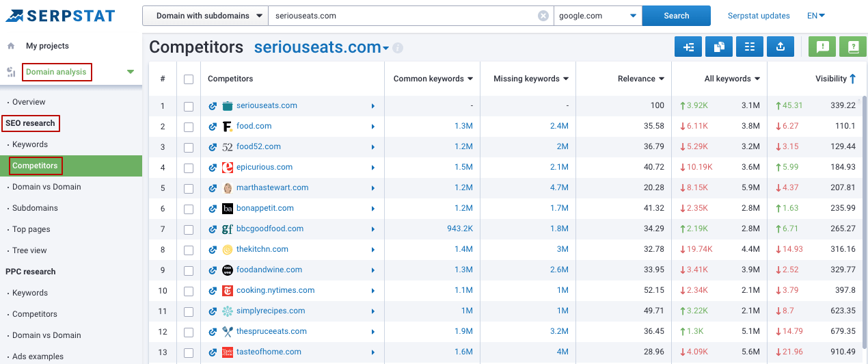Open the Serpstat logo home link
This screenshot has width=868, height=364.
60,16
